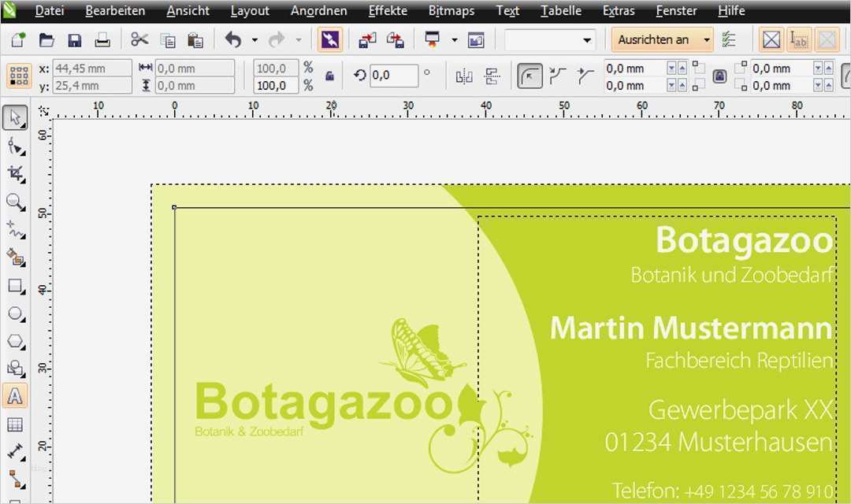The width and height of the screenshot is (851, 504).
Task: Open the welcome screen icon
Action: coord(476,40)
